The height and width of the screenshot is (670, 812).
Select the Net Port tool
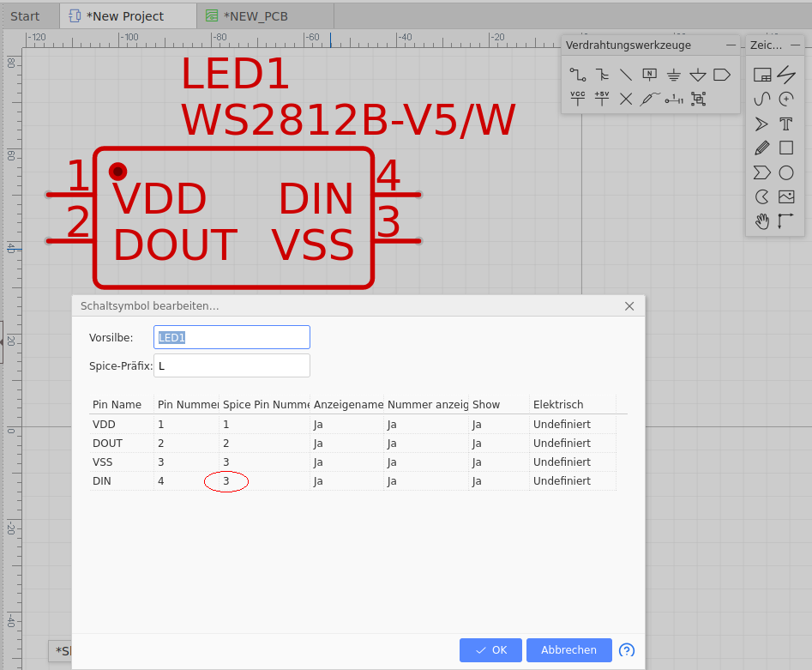(722, 75)
